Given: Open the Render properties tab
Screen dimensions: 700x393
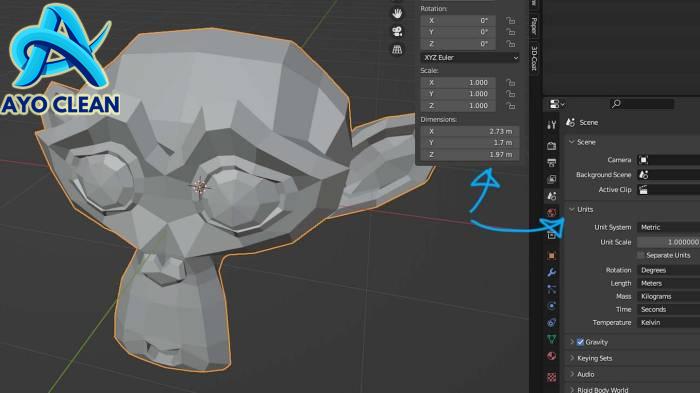Looking at the screenshot, I should coord(552,146).
